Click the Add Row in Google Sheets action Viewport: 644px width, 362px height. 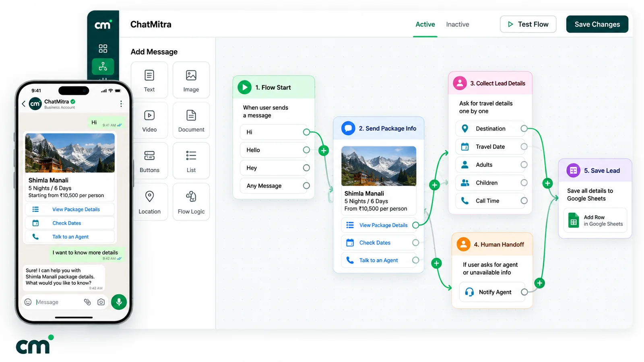tap(595, 220)
